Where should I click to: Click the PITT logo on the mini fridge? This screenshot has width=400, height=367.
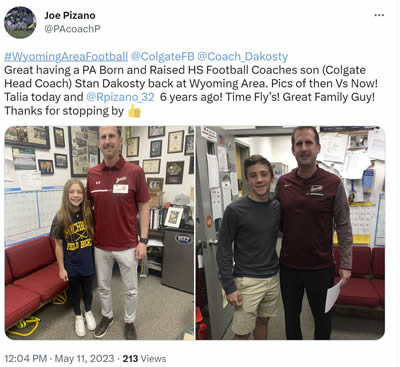(x=183, y=238)
